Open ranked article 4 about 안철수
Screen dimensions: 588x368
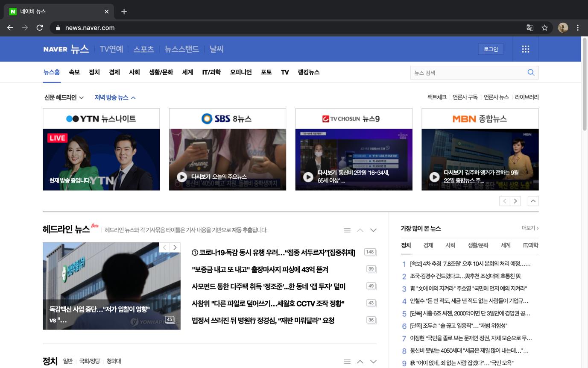pyautogui.click(x=469, y=301)
